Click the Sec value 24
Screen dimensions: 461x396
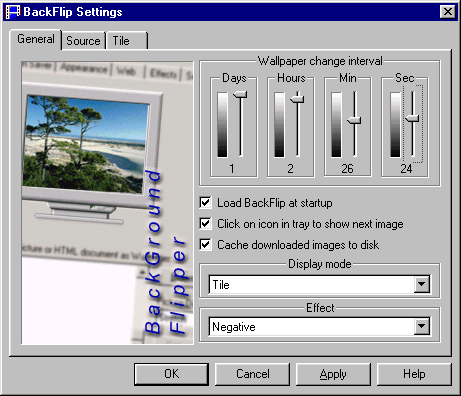(x=406, y=169)
